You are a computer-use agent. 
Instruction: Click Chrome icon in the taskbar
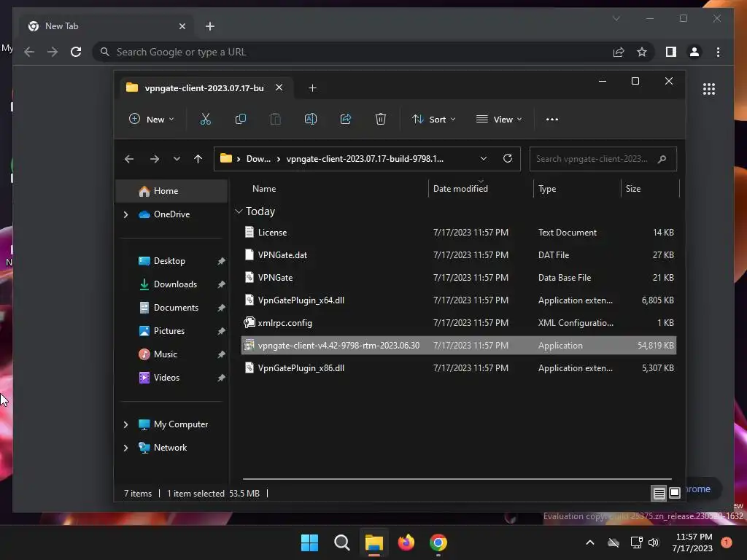pyautogui.click(x=438, y=542)
